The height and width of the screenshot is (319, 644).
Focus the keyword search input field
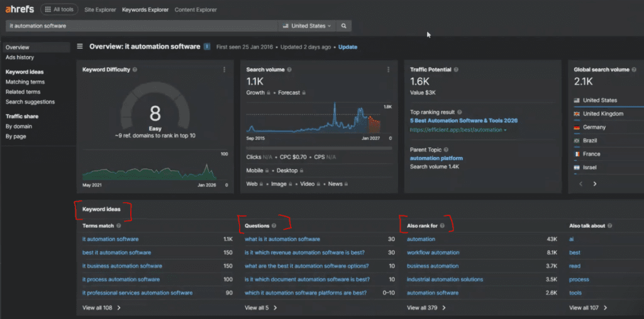pos(142,26)
